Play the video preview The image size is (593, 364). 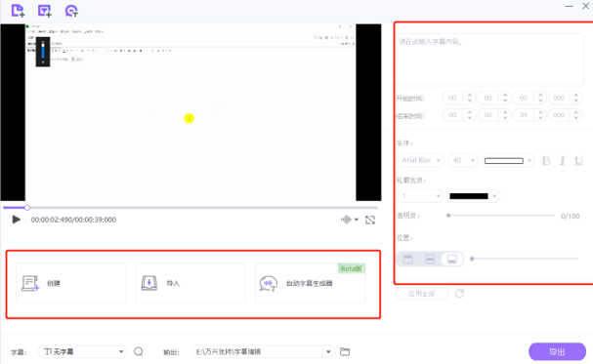[x=16, y=220]
